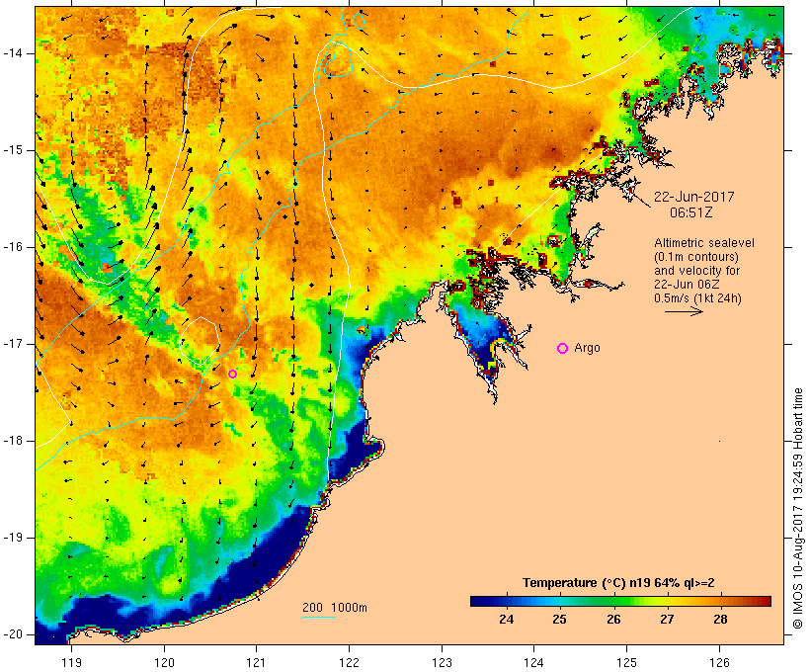The width and height of the screenshot is (810, 672).
Task: Click the -19 latitude axis label
Action: (x=12, y=538)
